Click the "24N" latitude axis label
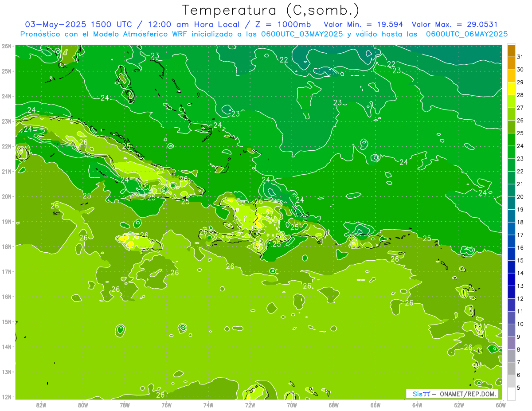Viewport: 532px width, 411px height. tap(6, 96)
